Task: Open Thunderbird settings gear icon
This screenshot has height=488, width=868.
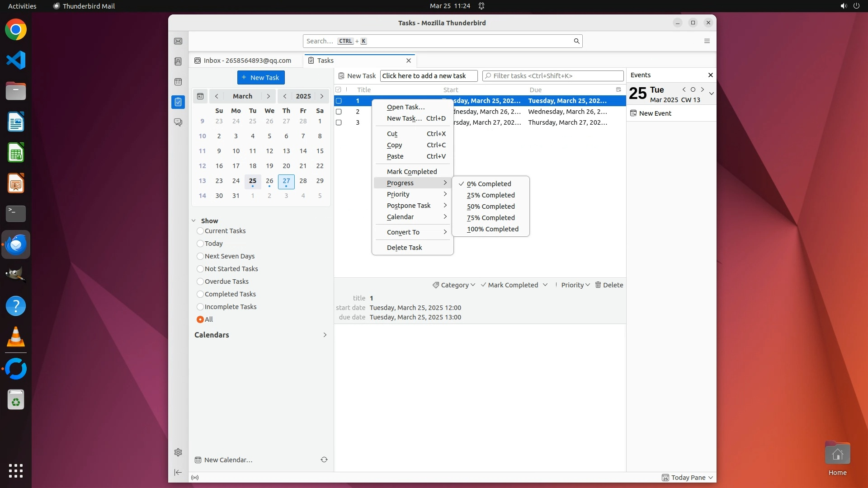Action: pos(178,452)
